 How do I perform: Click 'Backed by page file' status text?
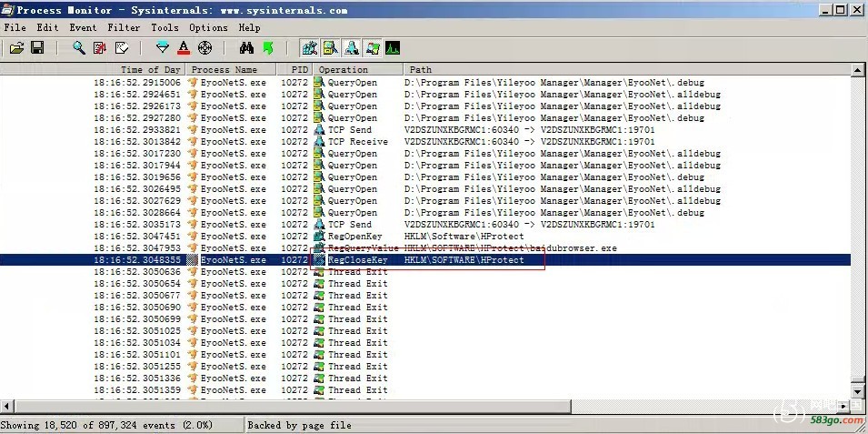[299, 425]
